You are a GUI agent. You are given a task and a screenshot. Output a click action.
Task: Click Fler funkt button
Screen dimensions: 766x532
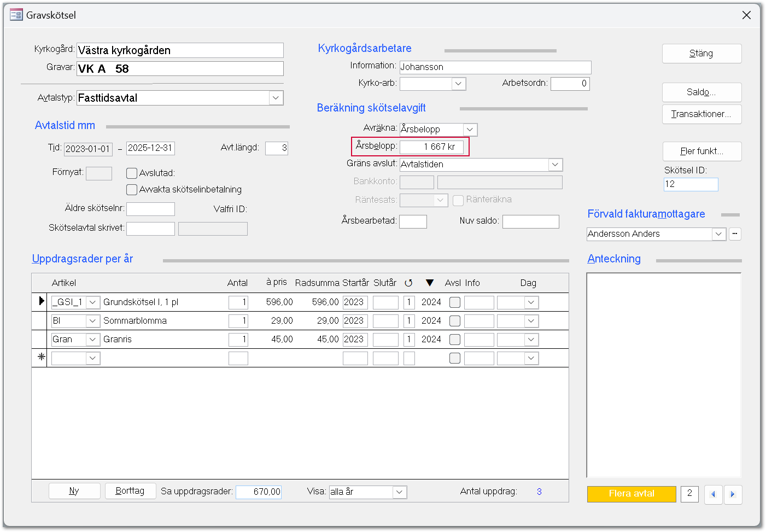pyautogui.click(x=701, y=151)
